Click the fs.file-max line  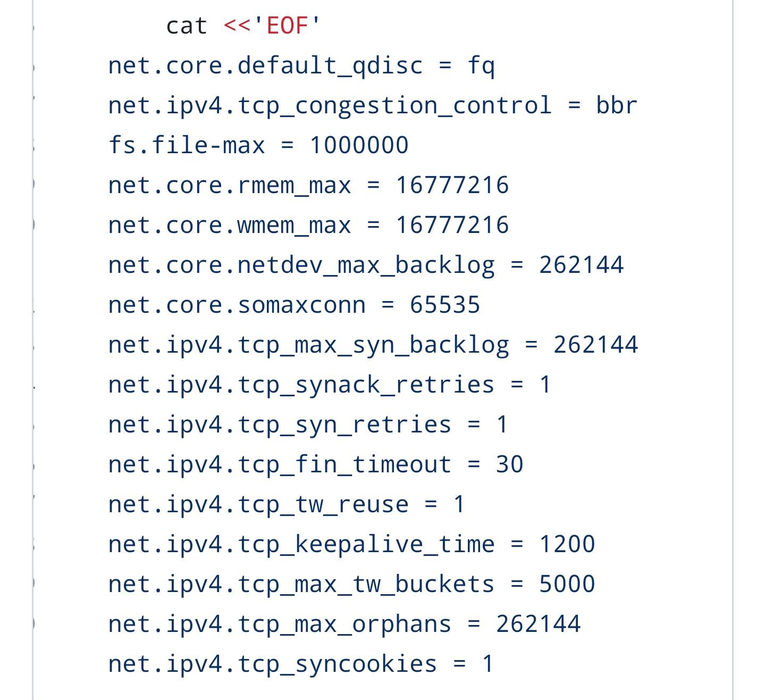258,145
